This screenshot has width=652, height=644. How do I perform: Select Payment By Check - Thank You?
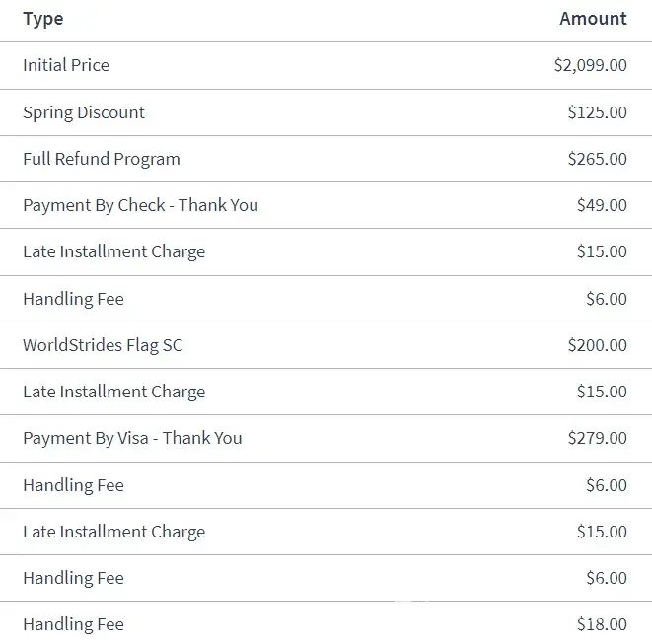(140, 205)
